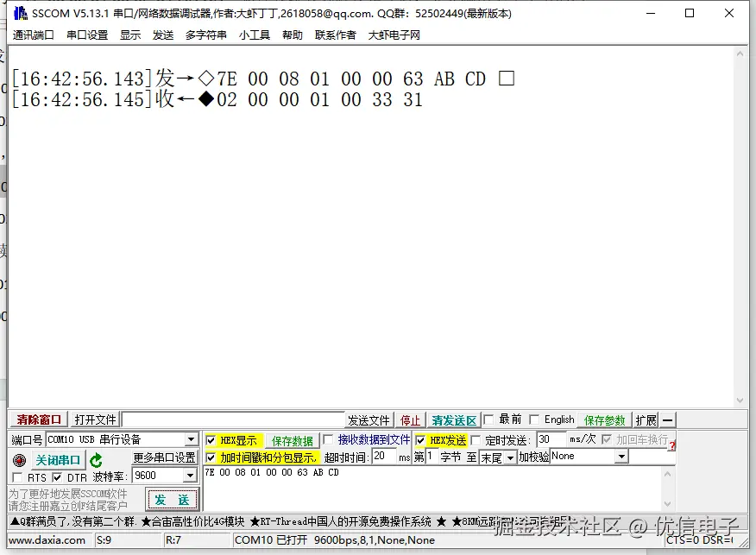The image size is (756, 555).
Task: Click the SSCOM icon in title bar
Action: [x=19, y=12]
